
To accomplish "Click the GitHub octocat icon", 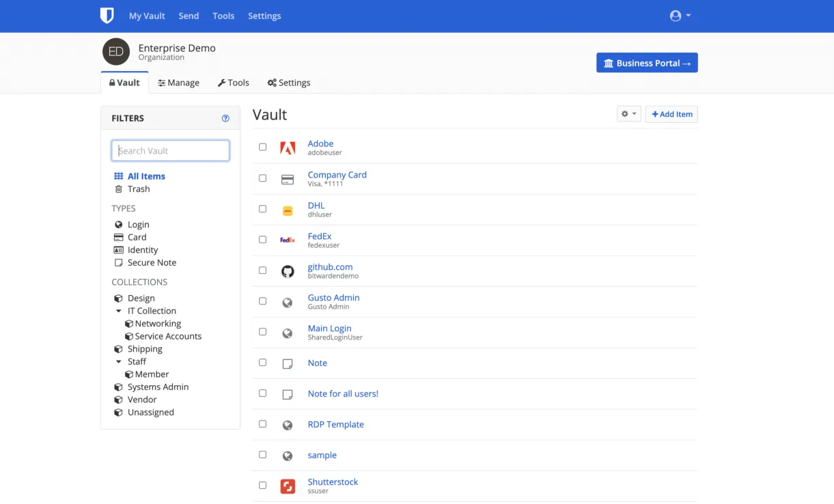I will pos(288,271).
